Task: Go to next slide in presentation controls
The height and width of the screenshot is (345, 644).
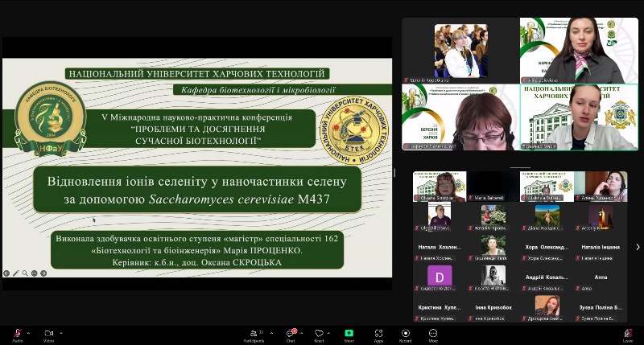Action: click(x=43, y=273)
